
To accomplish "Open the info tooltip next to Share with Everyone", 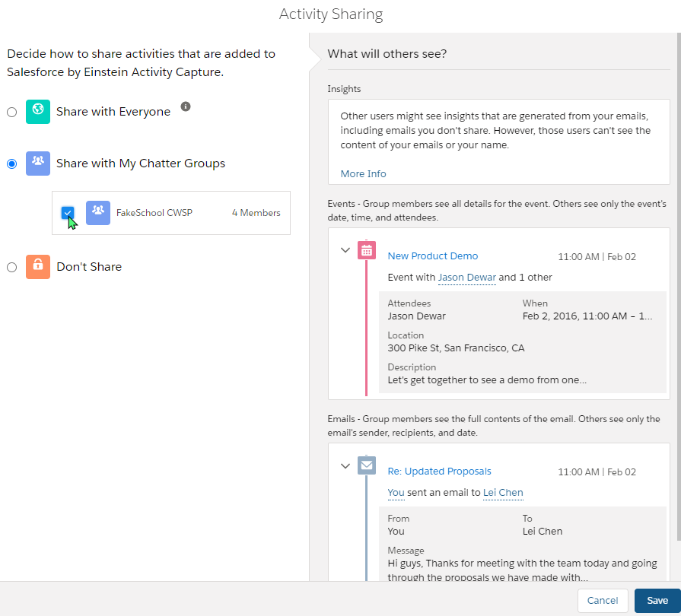I will coord(186,106).
